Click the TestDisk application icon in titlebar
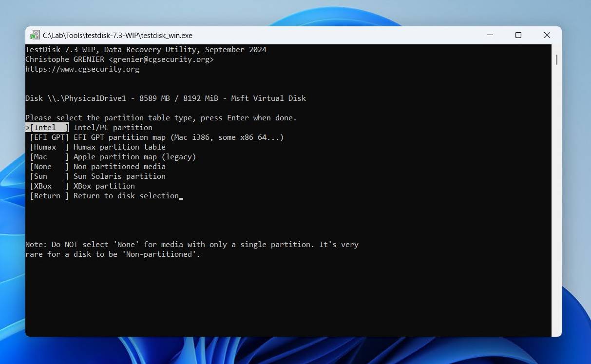Screen dimensions: 591x364 (34, 35)
